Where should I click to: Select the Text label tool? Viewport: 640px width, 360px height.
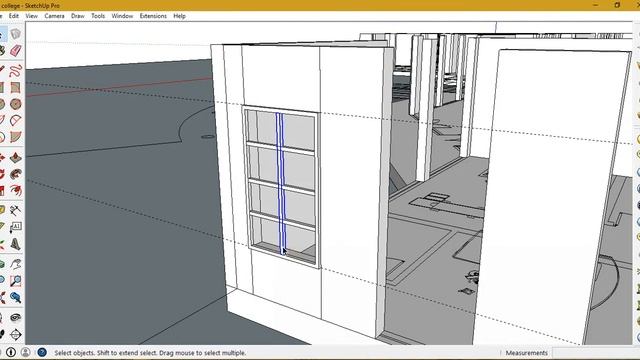[x=16, y=227]
